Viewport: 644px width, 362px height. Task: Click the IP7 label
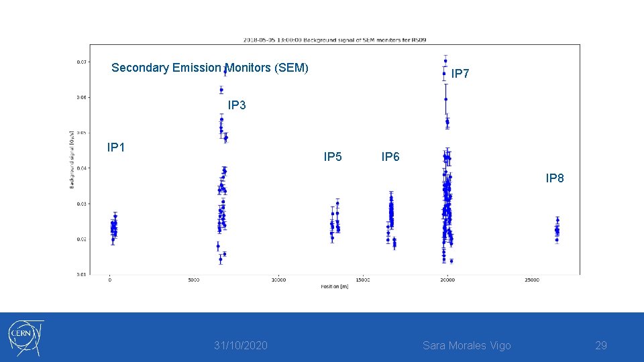(460, 74)
